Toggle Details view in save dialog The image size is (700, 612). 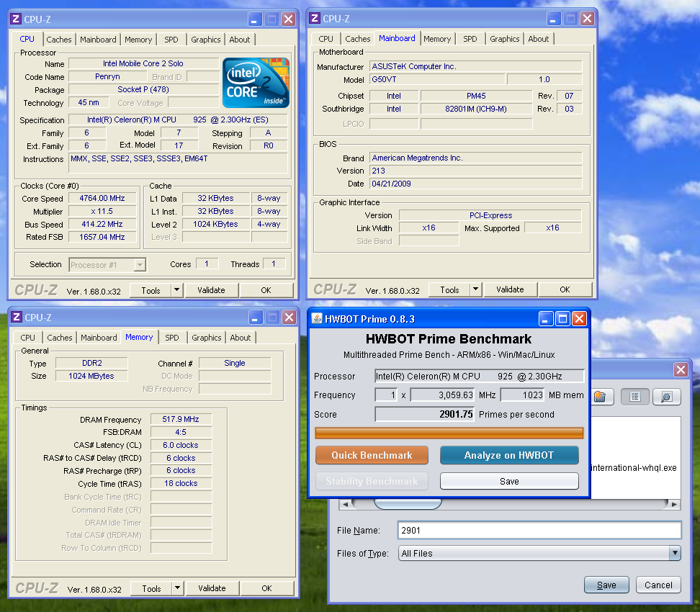[x=667, y=397]
